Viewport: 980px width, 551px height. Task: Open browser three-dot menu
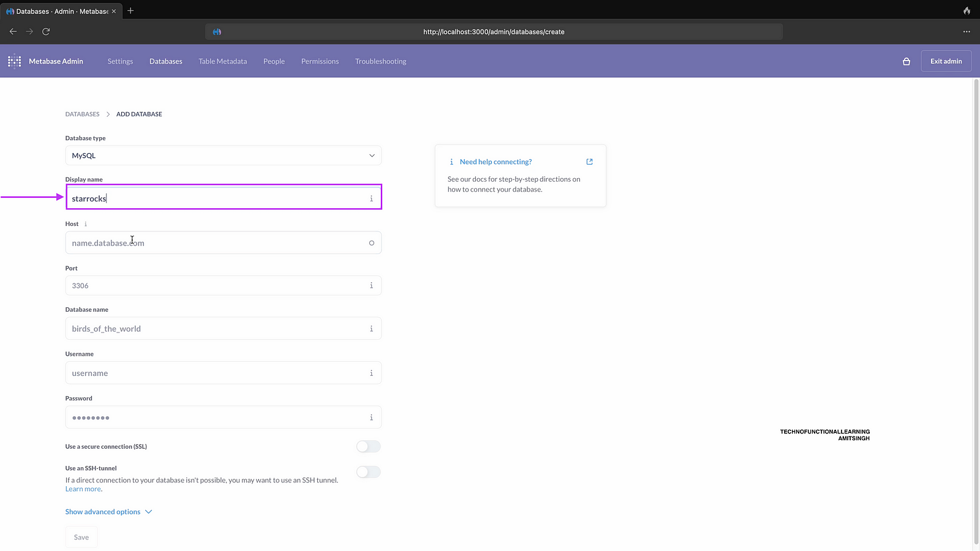[967, 31]
